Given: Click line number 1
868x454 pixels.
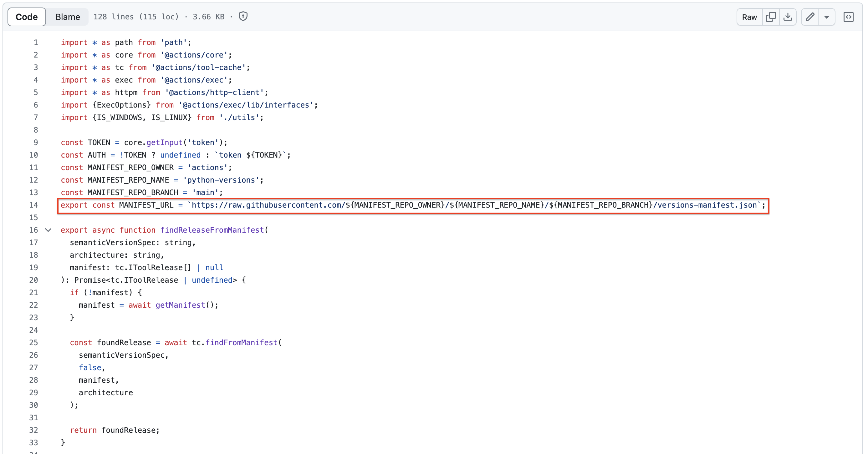Looking at the screenshot, I should pos(36,43).
